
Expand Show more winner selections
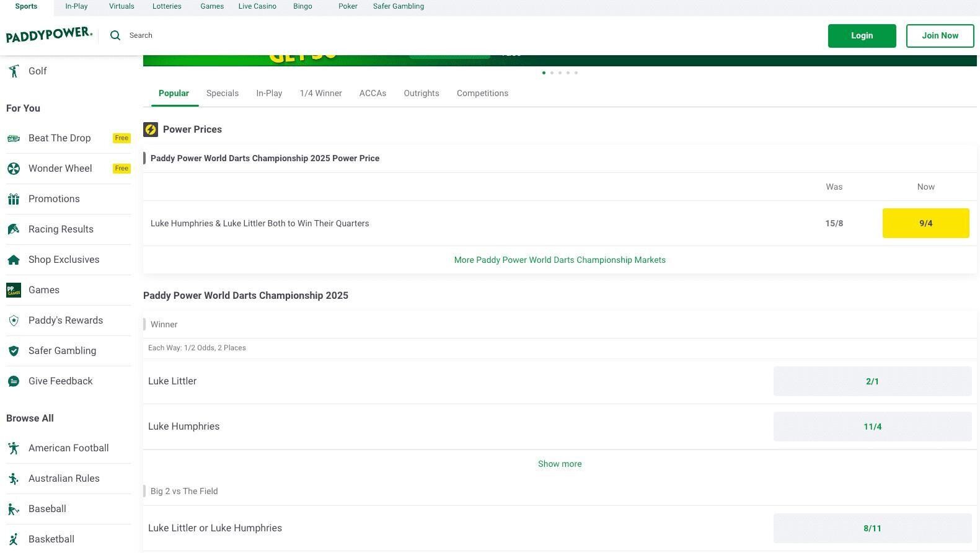[x=560, y=464]
